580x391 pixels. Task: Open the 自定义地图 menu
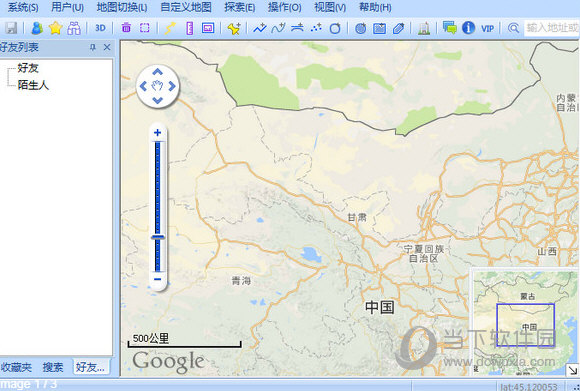(x=186, y=7)
